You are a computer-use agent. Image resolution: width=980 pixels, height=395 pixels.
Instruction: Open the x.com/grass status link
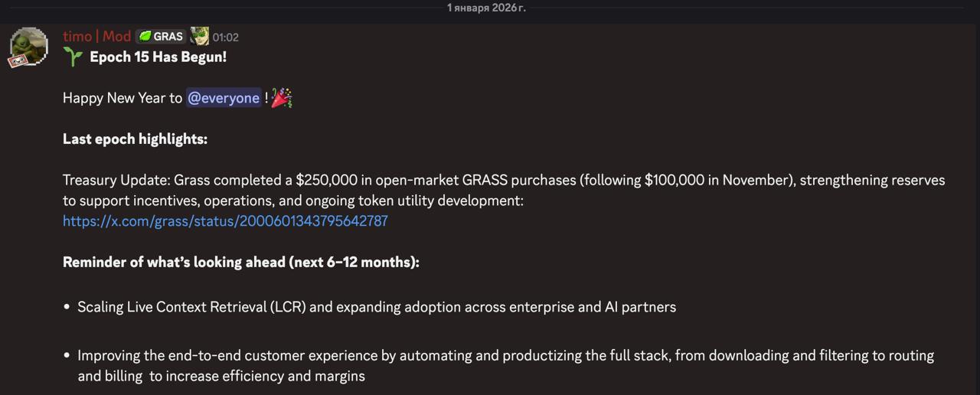pos(225,221)
